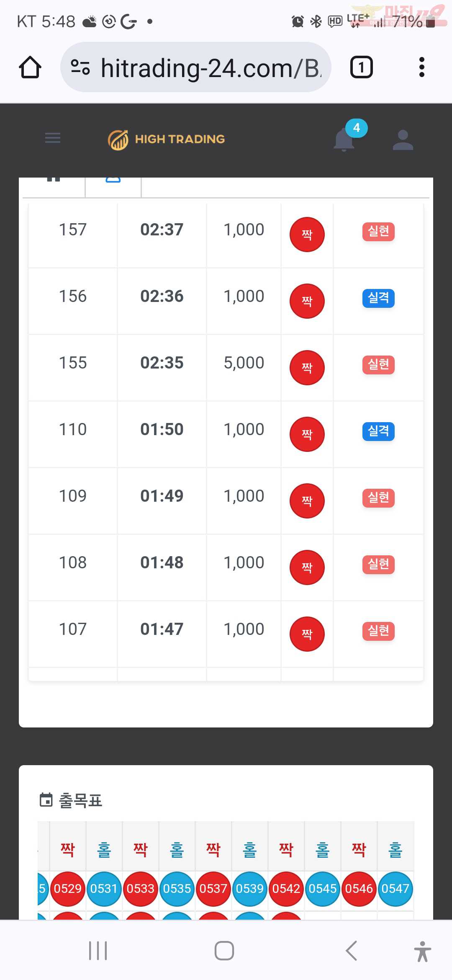Click the hitrading-24.com address bar
This screenshot has width=452, height=980.
click(196, 67)
